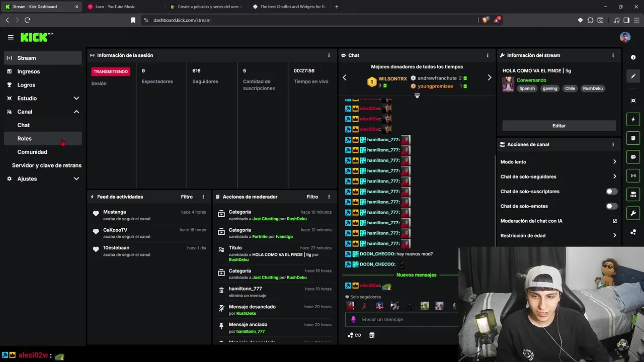Go to Stream in sidebar

click(x=43, y=58)
